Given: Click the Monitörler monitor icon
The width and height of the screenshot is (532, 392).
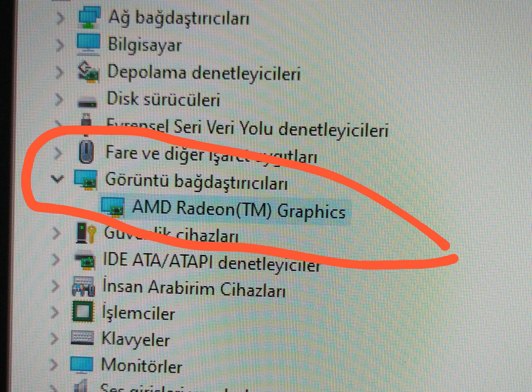Looking at the screenshot, I should [81, 364].
